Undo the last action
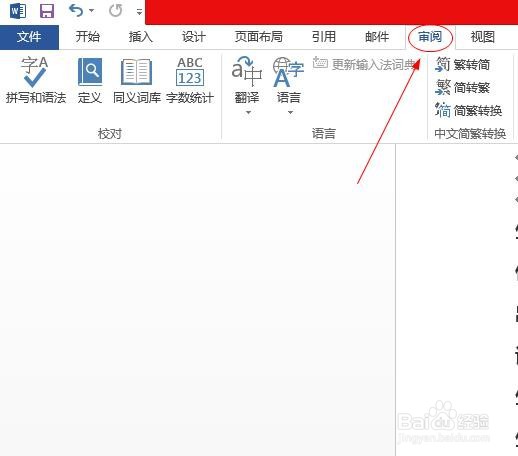This screenshot has width=518, height=456. (76, 11)
